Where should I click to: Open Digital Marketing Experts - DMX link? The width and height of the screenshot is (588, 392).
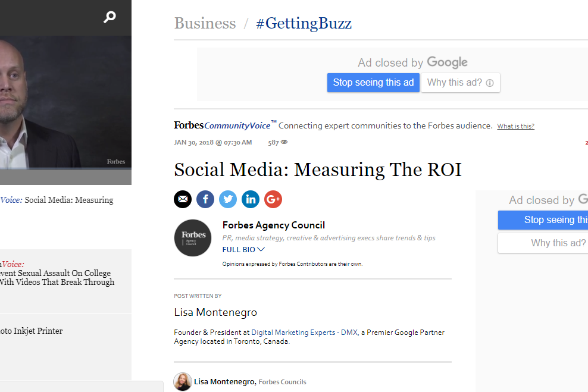click(304, 333)
